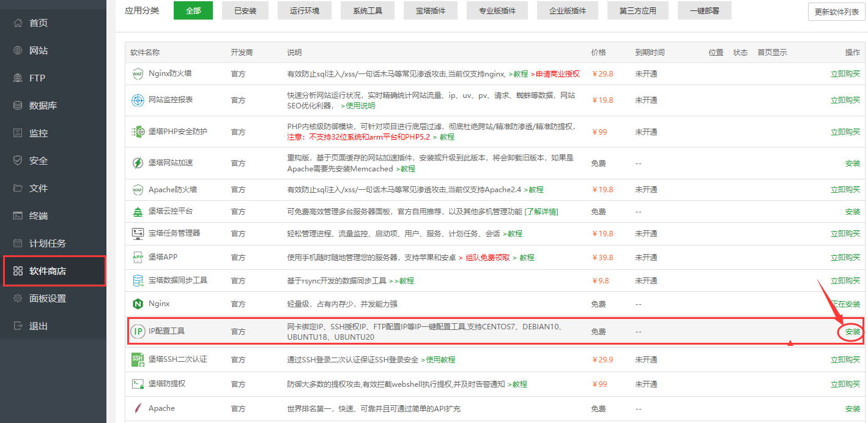Open the 监控 monitor icon

pos(18,133)
